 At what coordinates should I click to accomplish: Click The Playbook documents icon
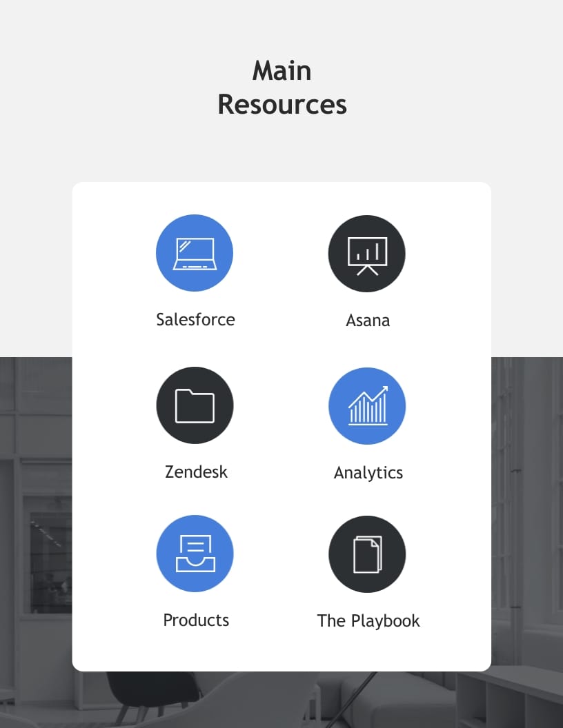pos(367,554)
